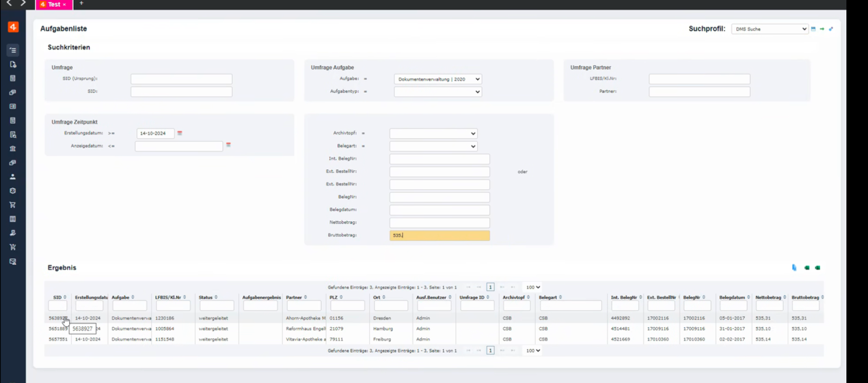Click the save search profile icon
The height and width of the screenshot is (383, 868).
coord(813,29)
